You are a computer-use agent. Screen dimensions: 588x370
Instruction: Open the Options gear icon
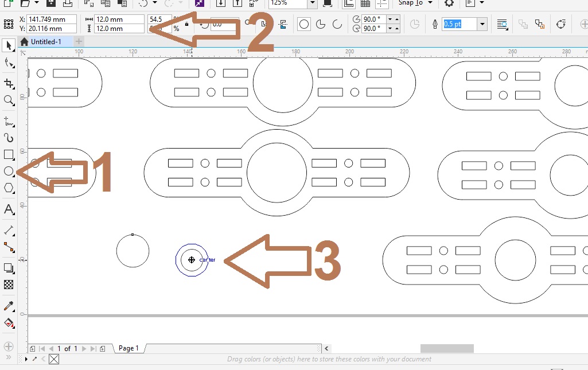[449, 3]
